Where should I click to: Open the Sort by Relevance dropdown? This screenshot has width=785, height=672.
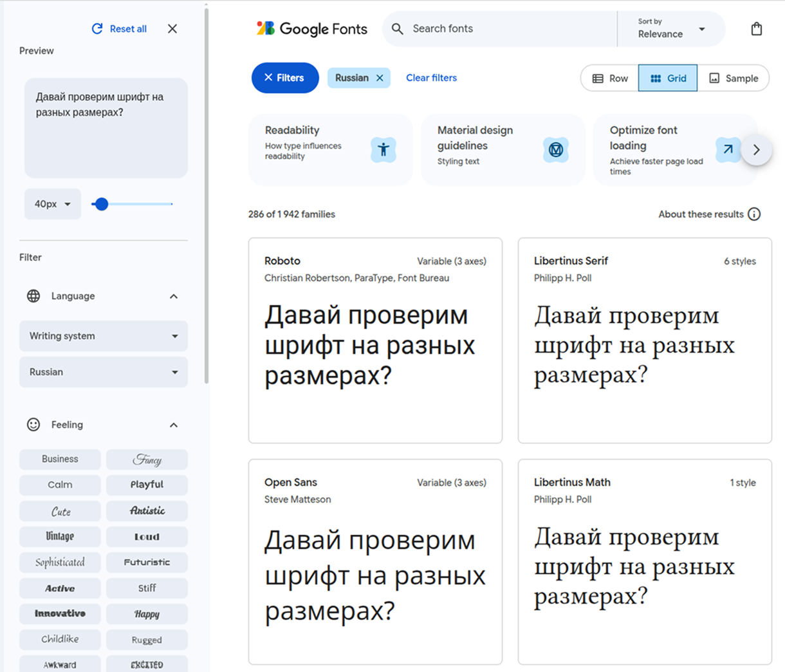tap(671, 28)
